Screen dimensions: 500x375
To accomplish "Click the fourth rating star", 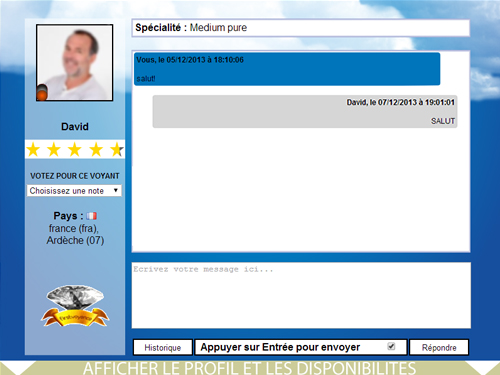I will click(96, 149).
